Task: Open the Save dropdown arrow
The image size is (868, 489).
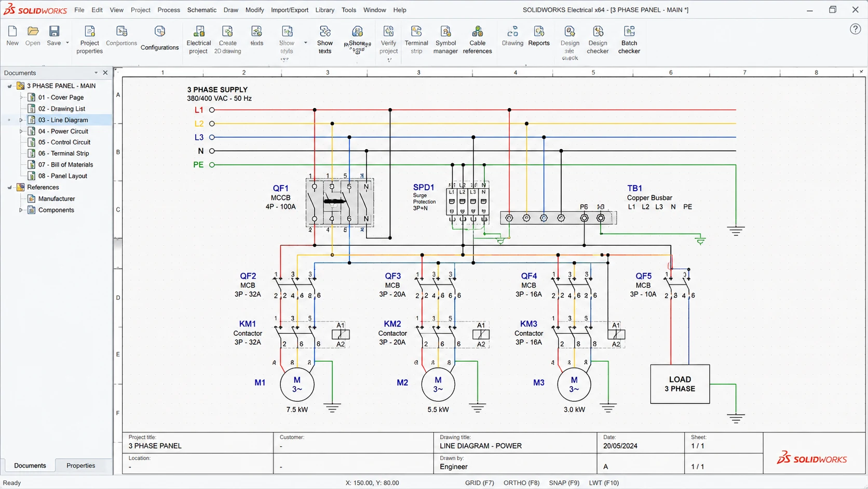Action: click(67, 43)
